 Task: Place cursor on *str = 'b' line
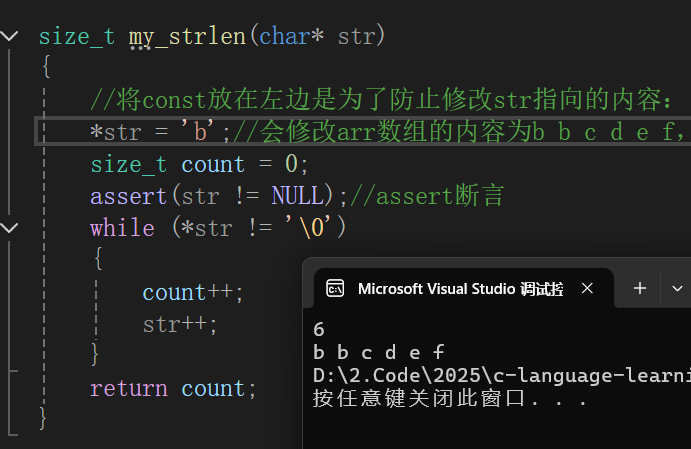coord(362,131)
